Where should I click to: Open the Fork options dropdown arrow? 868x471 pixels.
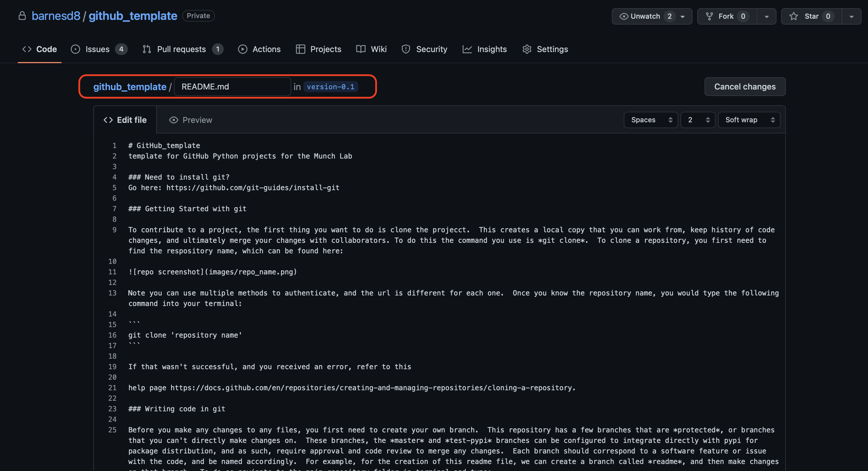(x=767, y=16)
